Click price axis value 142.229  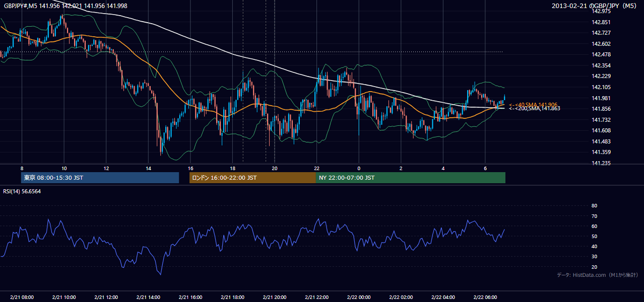coord(601,76)
